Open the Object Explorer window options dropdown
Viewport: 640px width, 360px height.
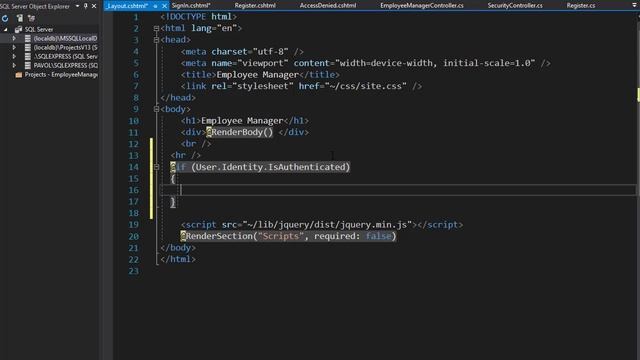tap(77, 6)
